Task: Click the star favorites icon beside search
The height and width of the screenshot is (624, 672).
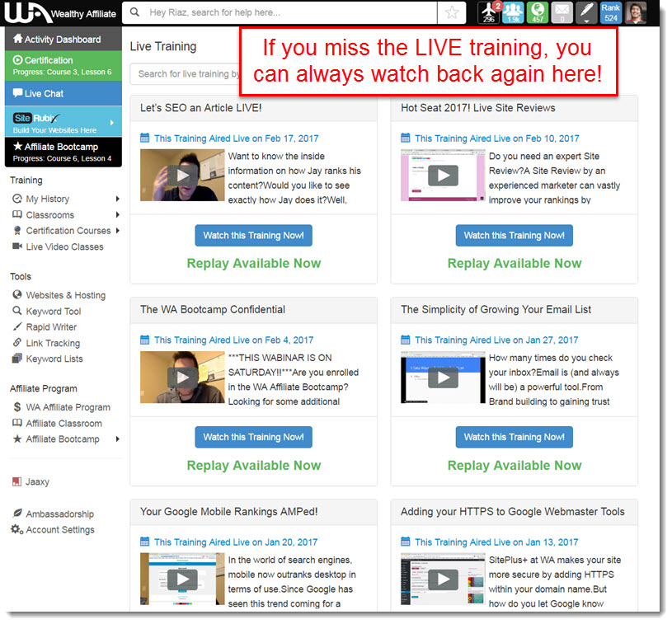Action: [452, 12]
